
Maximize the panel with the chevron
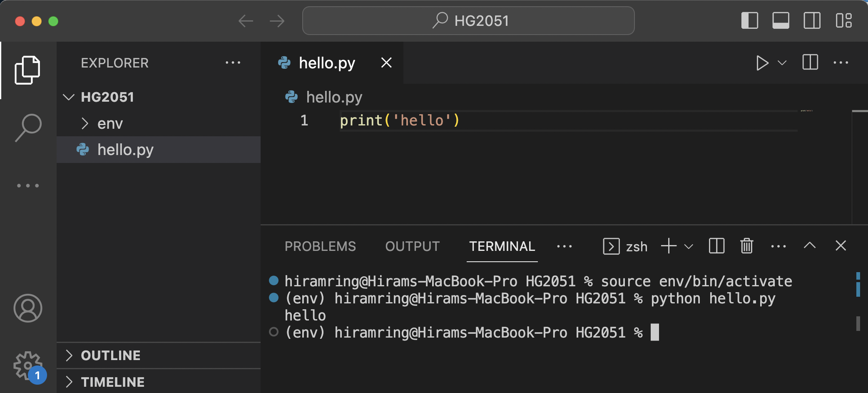[x=809, y=246]
